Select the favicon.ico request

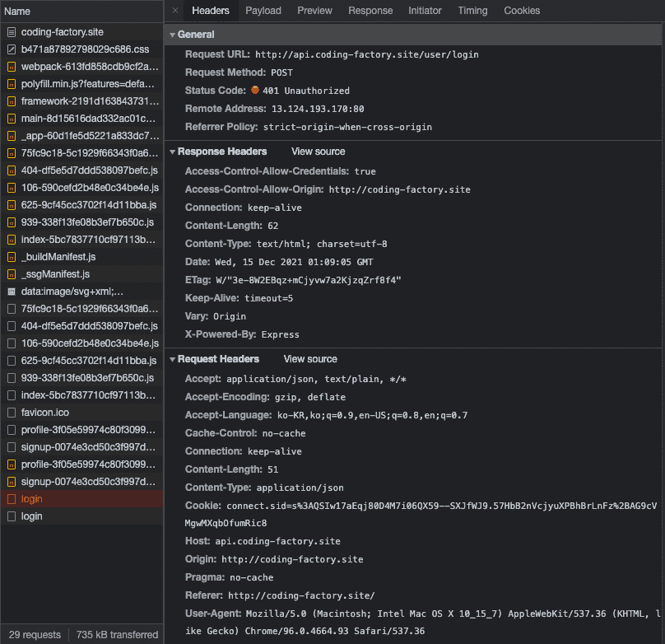coord(81,413)
